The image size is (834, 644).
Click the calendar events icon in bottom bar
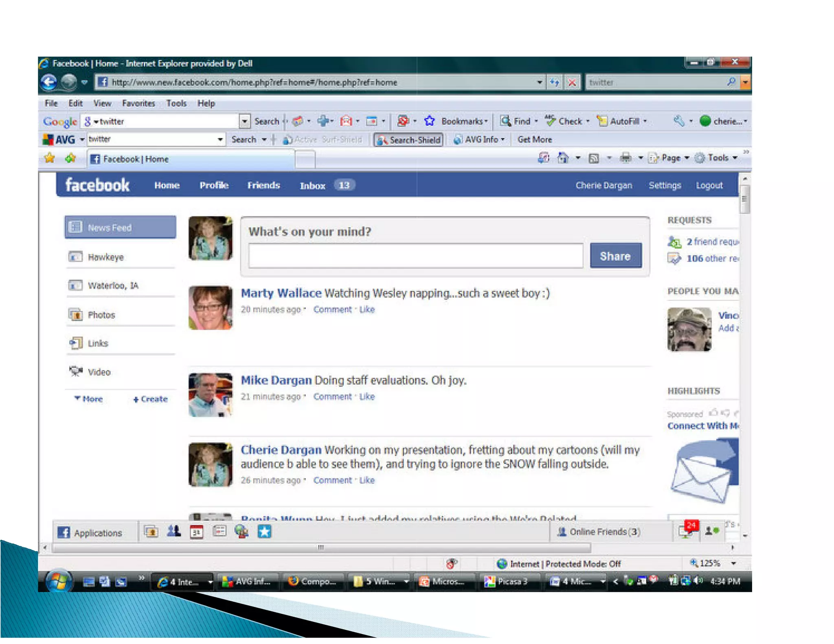coord(197,532)
